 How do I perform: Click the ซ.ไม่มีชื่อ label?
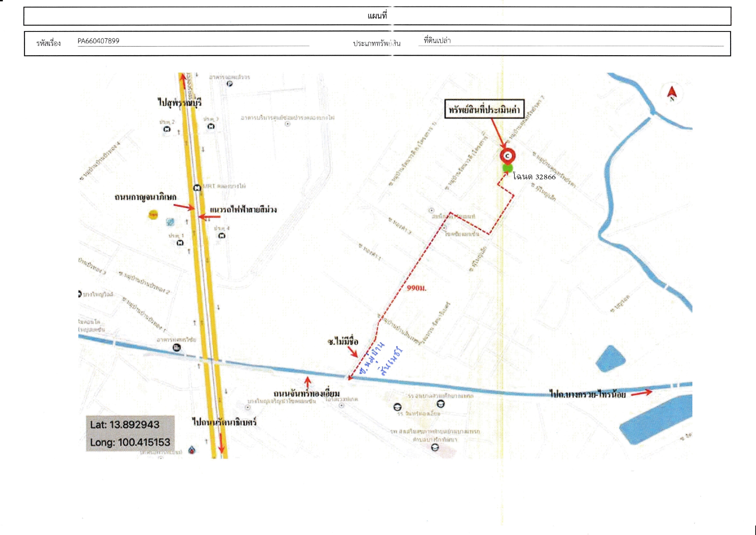(343, 341)
